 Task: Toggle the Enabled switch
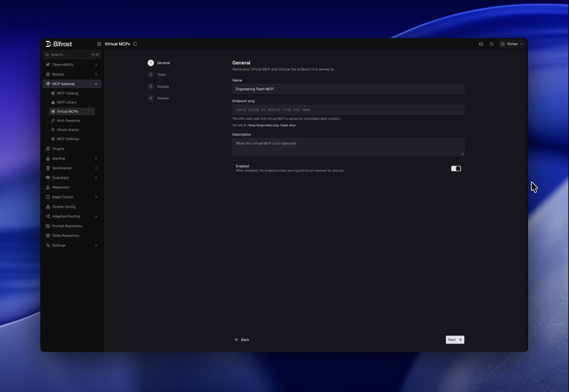(456, 169)
